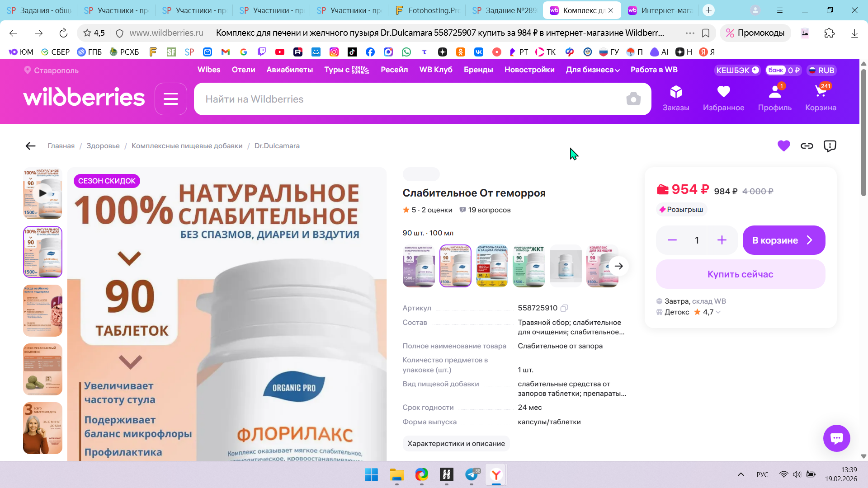Screen dimensions: 868x488
Task: Increase quantity with plus stepper
Action: tap(722, 240)
